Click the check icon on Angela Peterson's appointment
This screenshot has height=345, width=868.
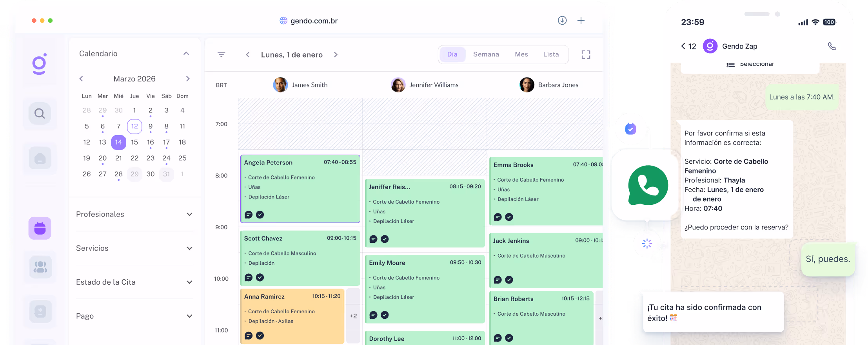(x=260, y=215)
